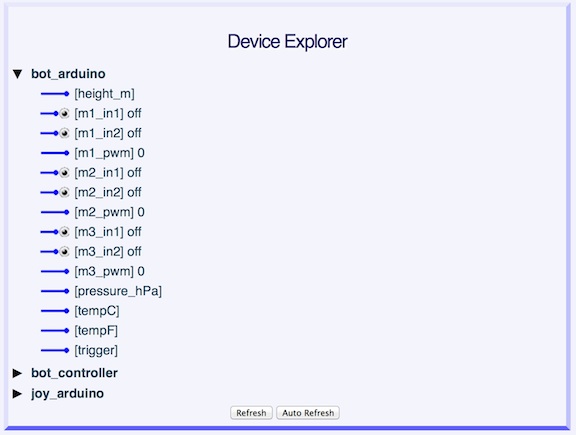Select the [m3_in1] off entry
The image size is (576, 435).
(108, 232)
